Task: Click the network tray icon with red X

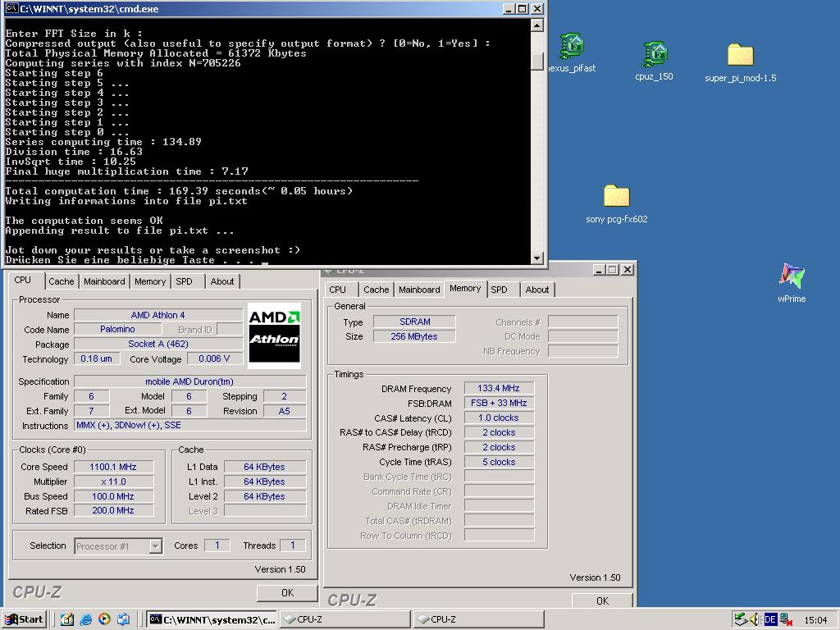Action: coord(786,620)
